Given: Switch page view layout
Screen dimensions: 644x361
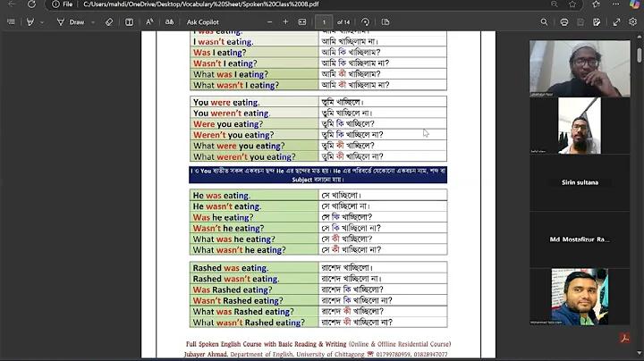Looking at the screenshot, I should click(x=386, y=22).
